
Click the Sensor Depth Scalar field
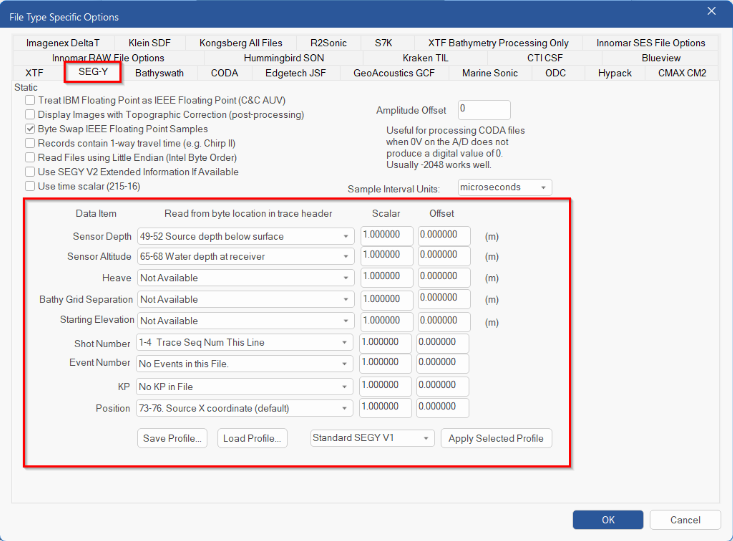pos(387,236)
